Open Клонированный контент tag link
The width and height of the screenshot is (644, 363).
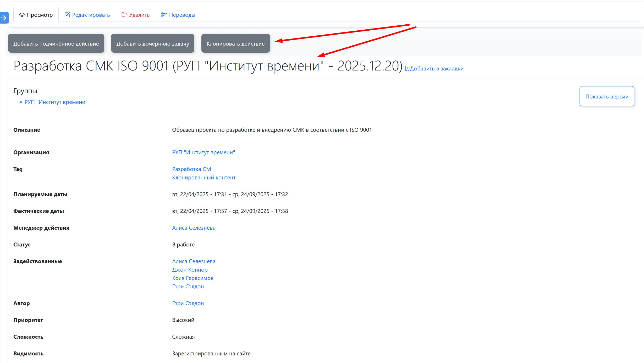203,178
